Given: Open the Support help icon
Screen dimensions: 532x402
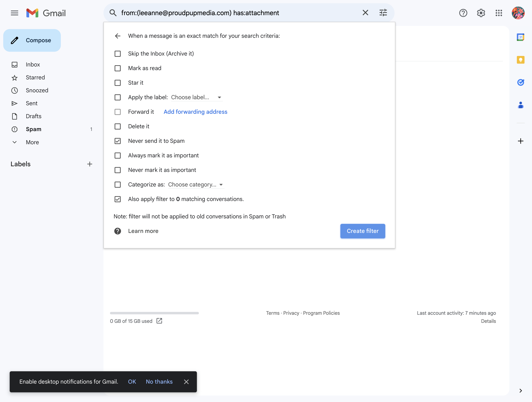Looking at the screenshot, I should 463,13.
